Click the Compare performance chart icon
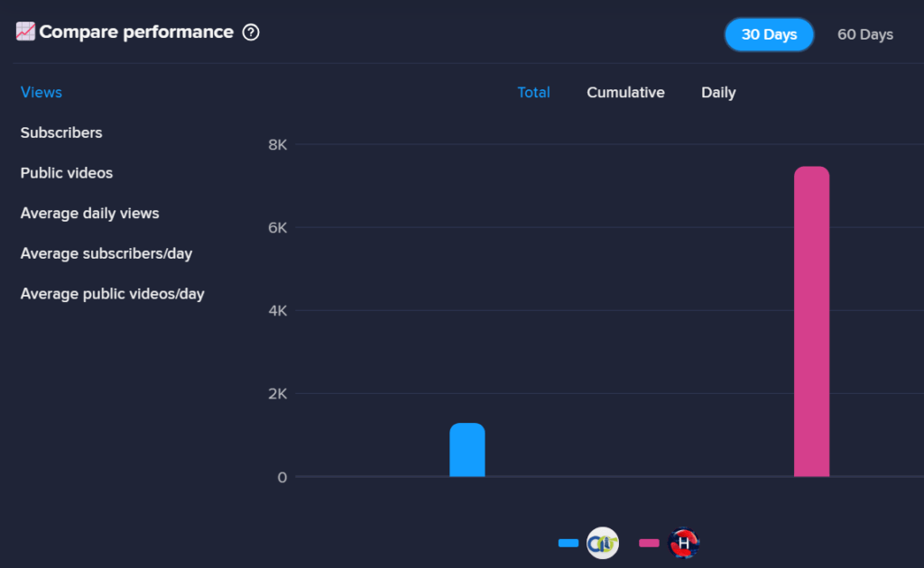This screenshot has width=924, height=568. click(x=25, y=32)
